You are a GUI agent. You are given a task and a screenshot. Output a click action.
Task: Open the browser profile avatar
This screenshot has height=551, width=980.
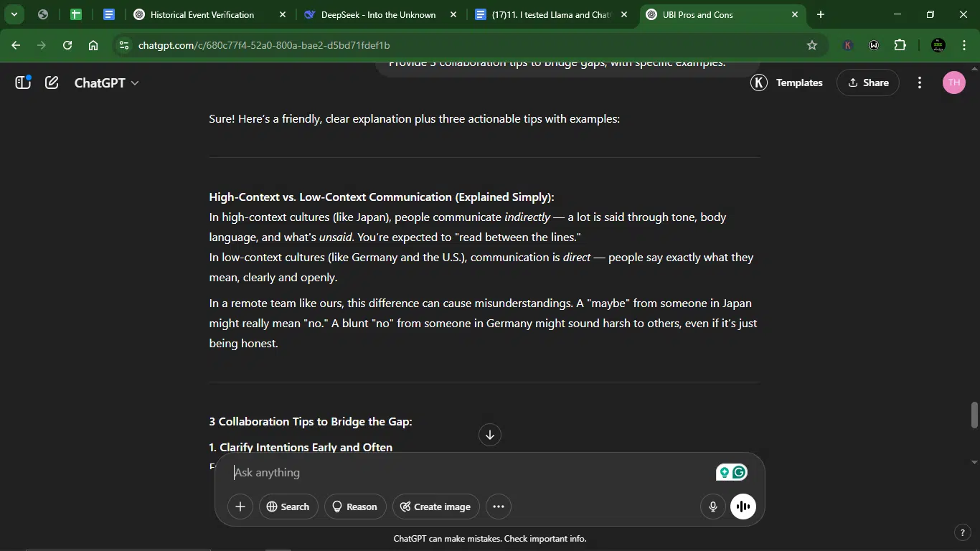(x=938, y=45)
